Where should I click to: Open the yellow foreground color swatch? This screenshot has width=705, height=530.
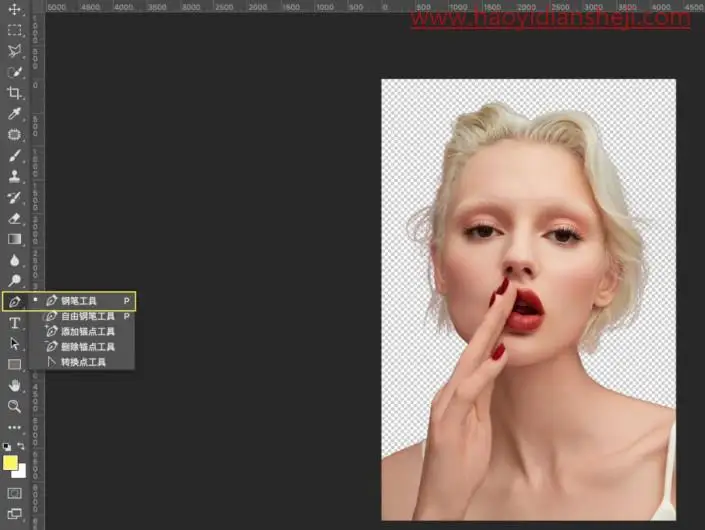[10, 463]
